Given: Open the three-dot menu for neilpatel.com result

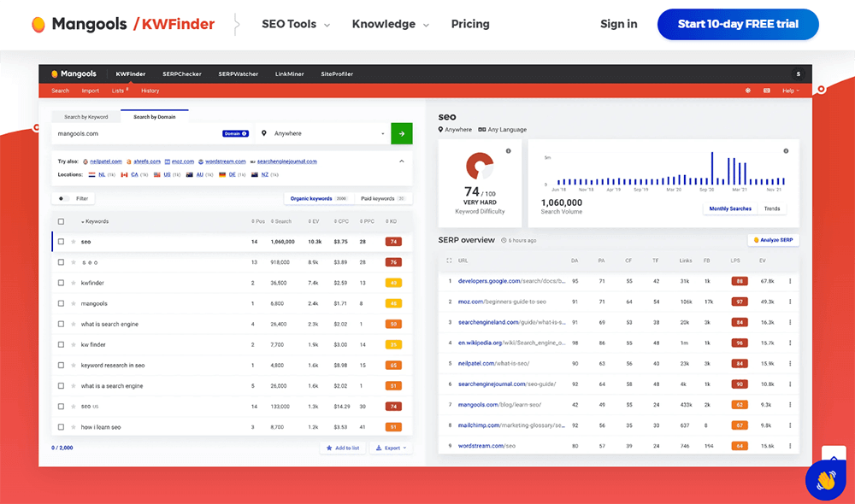Looking at the screenshot, I should [x=790, y=363].
